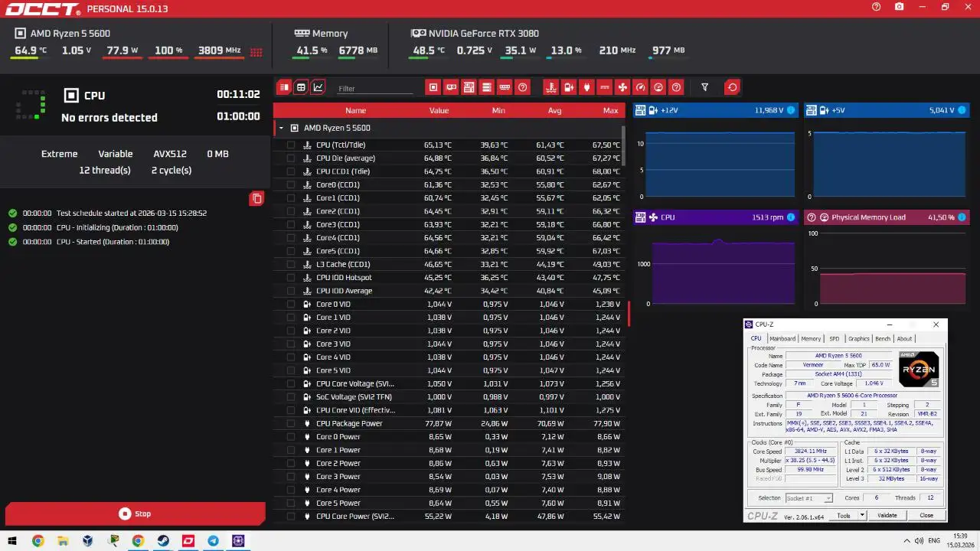Image resolution: width=980 pixels, height=551 pixels.
Task: Click the sensor Filter input field
Action: 375,89
